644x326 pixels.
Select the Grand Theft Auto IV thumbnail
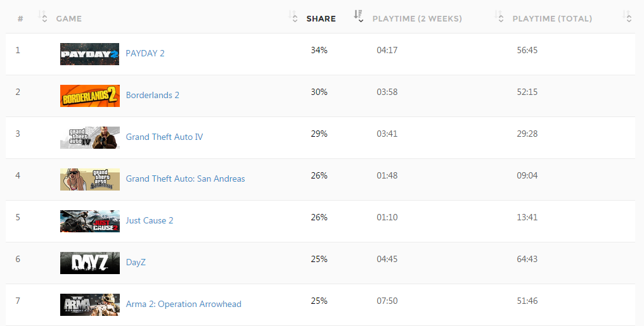(89, 137)
